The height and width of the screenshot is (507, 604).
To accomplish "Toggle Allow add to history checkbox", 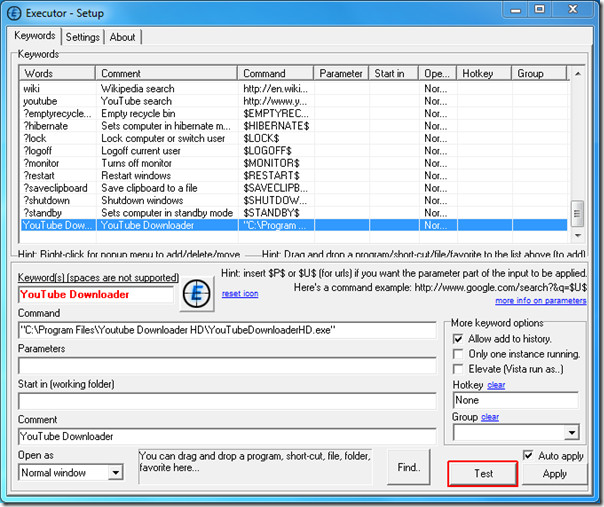I will click(458, 339).
